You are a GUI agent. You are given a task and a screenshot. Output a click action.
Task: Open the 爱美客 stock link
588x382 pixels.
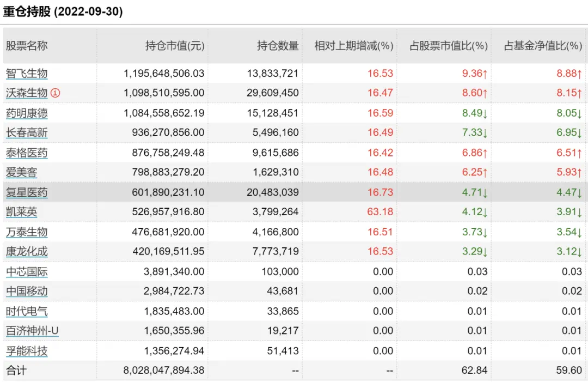(21, 172)
